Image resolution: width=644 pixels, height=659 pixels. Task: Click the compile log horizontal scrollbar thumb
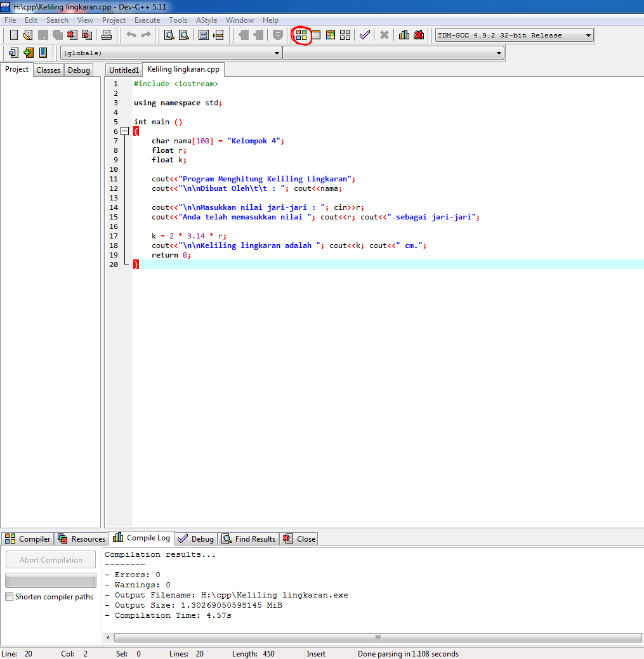(378, 637)
